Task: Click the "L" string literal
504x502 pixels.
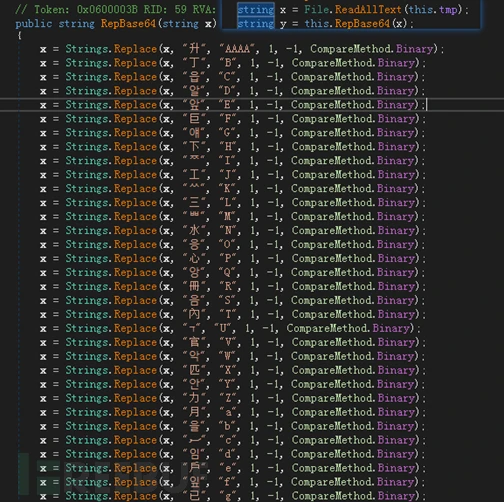Action: tap(227, 203)
